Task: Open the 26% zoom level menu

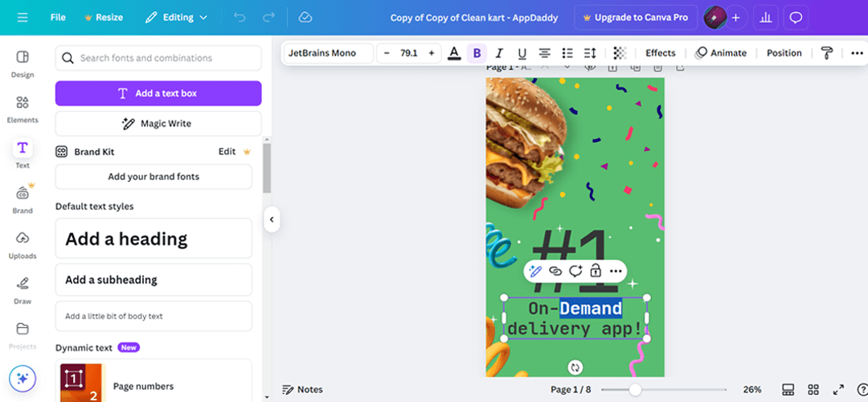Action: click(x=752, y=389)
